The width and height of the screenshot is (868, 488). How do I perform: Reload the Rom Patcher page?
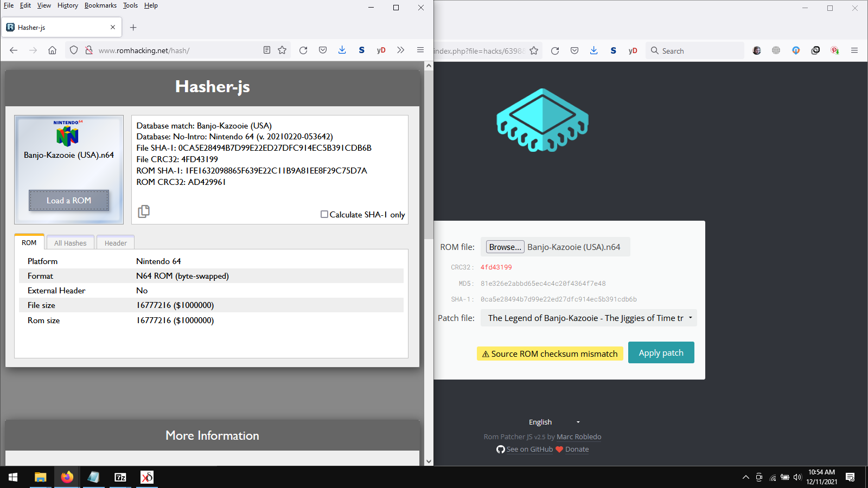click(x=555, y=50)
